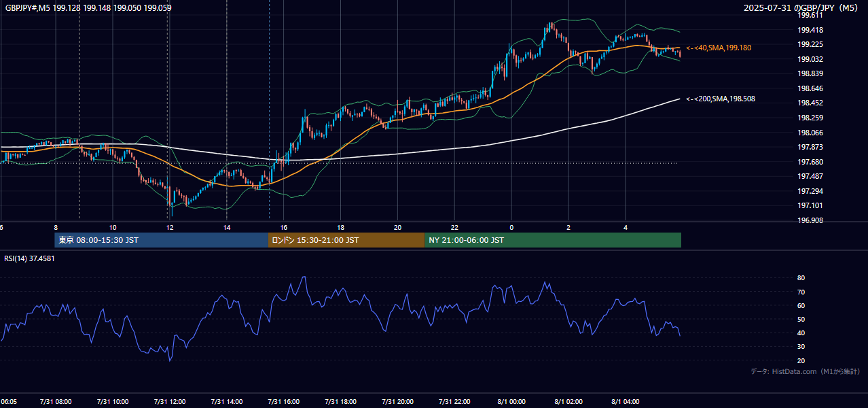The height and width of the screenshot is (408, 868).
Task: Click RSI scale level 50
Action: (x=801, y=319)
